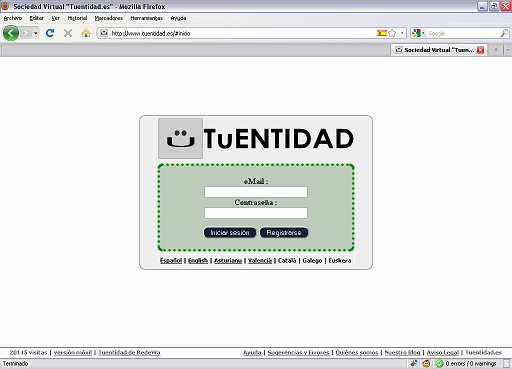Reload the page with the refresh icon
The width and height of the screenshot is (512, 369).
50,33
